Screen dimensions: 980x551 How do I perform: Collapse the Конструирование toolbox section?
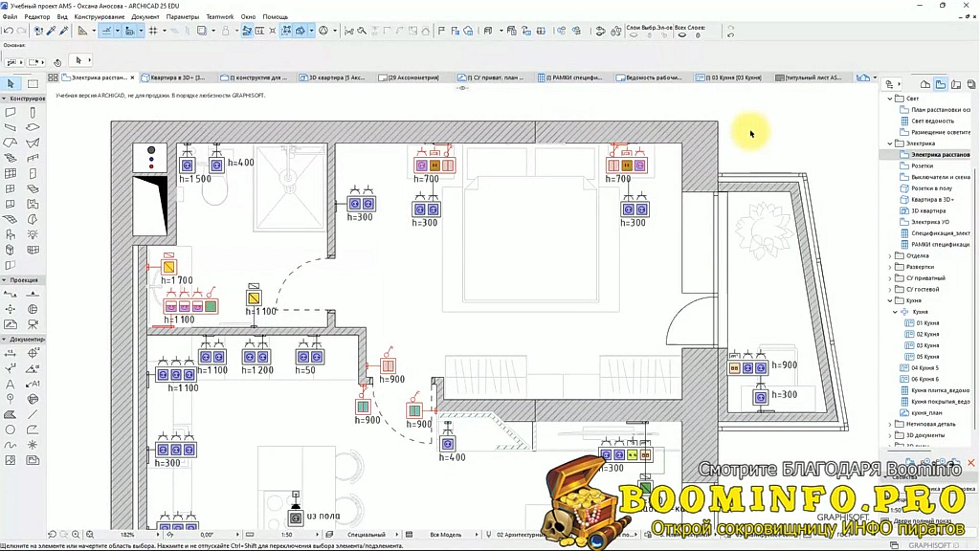[x=4, y=98]
